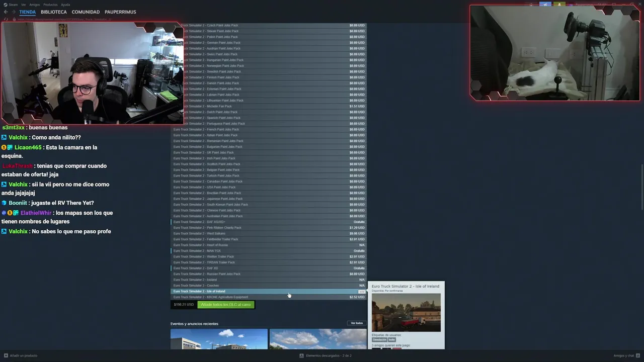Click the Isle of Ireland preview image
Viewport: 644px width, 362px height.
coord(406,312)
